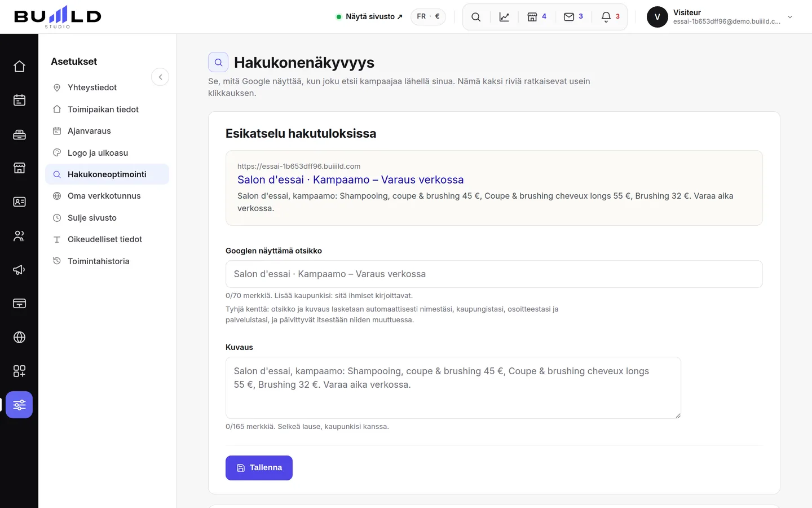Click the preview title Salon d'essai link
Image resolution: width=812 pixels, height=508 pixels.
(x=350, y=179)
